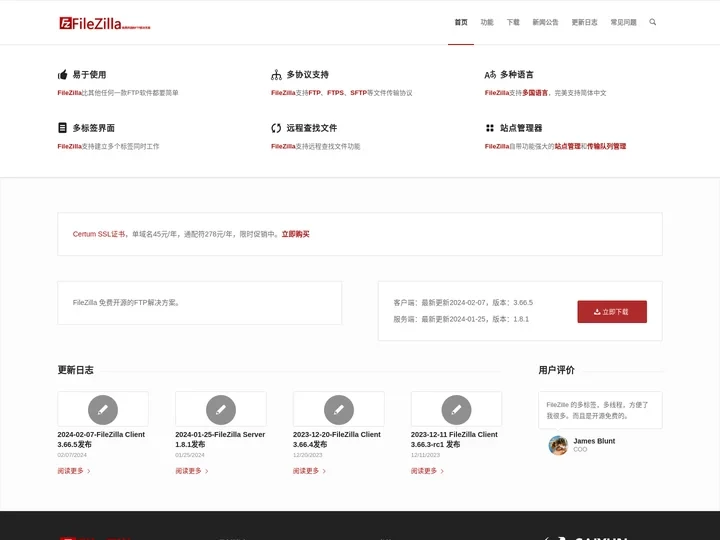Click the 服务端 version 1.8.1 line
Viewport: 720px width, 540px height.
[461, 319]
